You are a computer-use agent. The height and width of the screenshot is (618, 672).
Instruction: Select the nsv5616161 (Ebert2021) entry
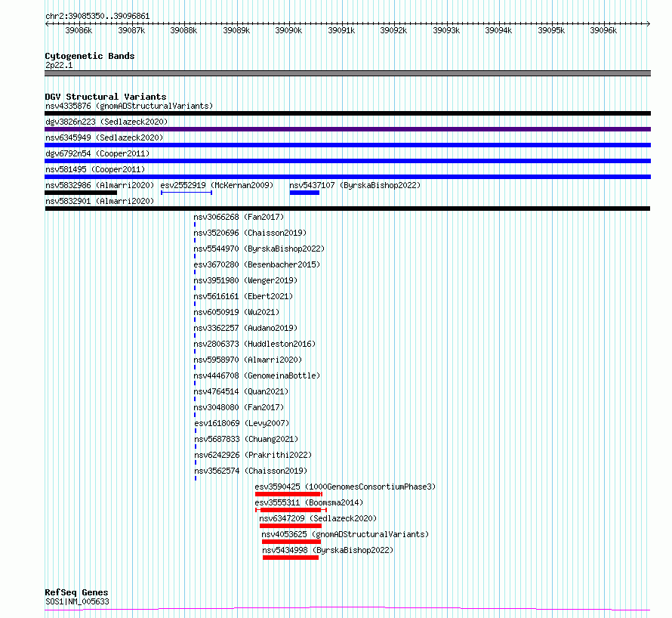pos(243,296)
